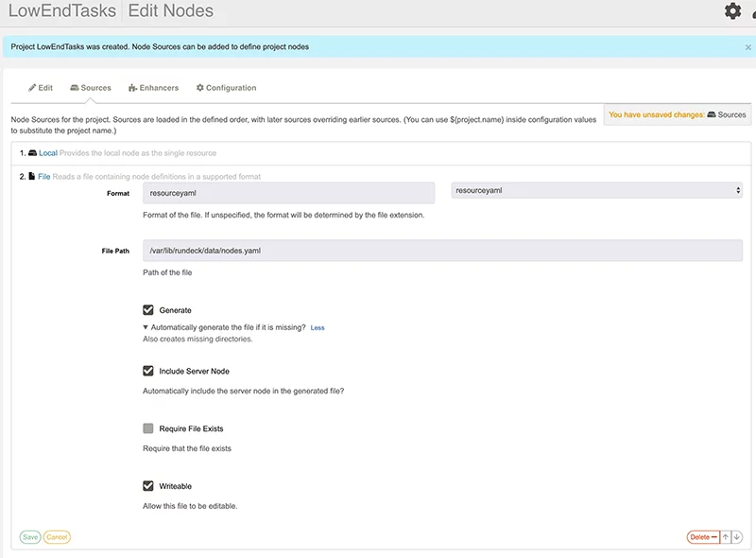Cancel the node source edits
Viewport: 756px width, 558px height.
pos(57,537)
